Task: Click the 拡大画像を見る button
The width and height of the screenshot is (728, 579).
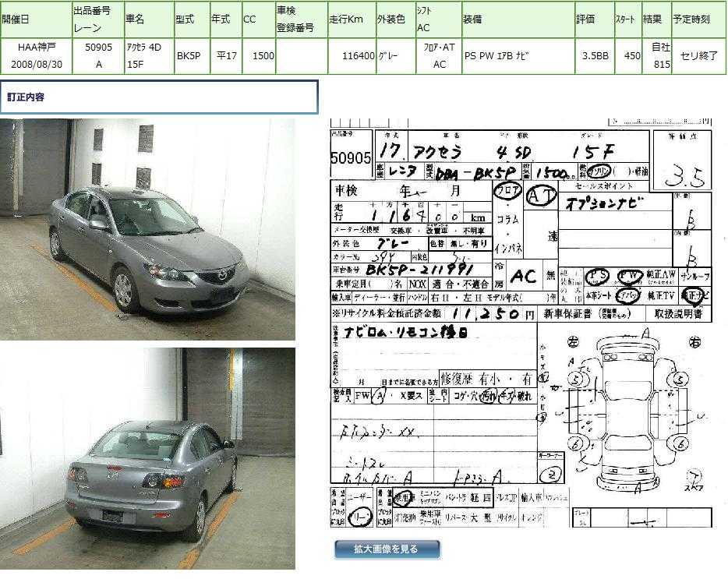Action: coord(387,549)
